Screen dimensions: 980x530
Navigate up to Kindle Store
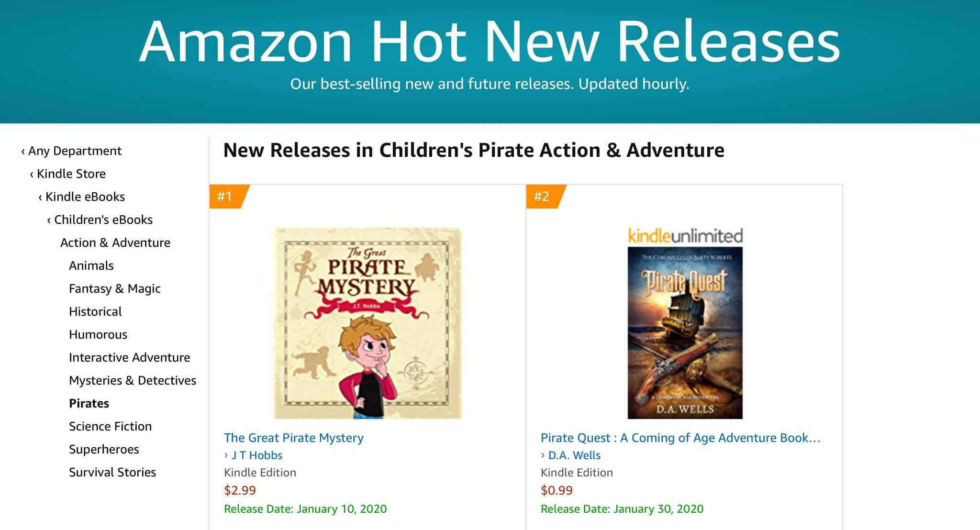click(x=71, y=174)
